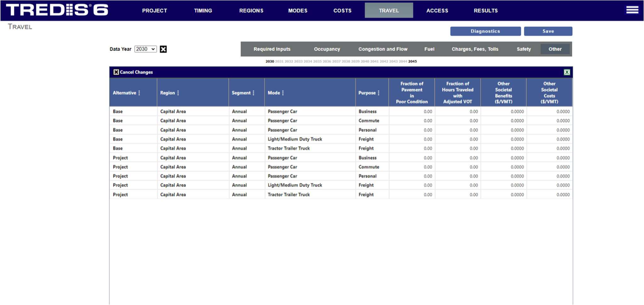Select year 2037 in year strip
Image resolution: width=644 pixels, height=305 pixels.
[x=336, y=61]
